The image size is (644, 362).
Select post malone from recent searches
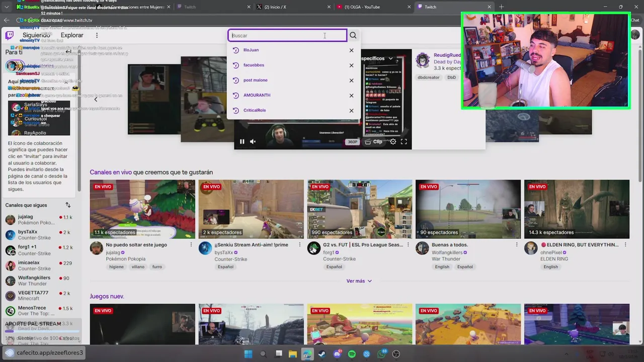point(255,80)
